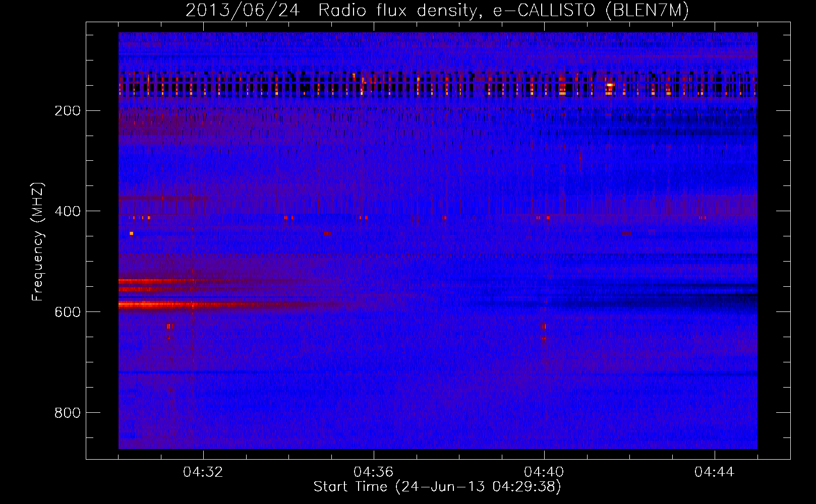Click the 04:40 time tick label
Viewport: 816px width, 504px height.
pos(544,472)
